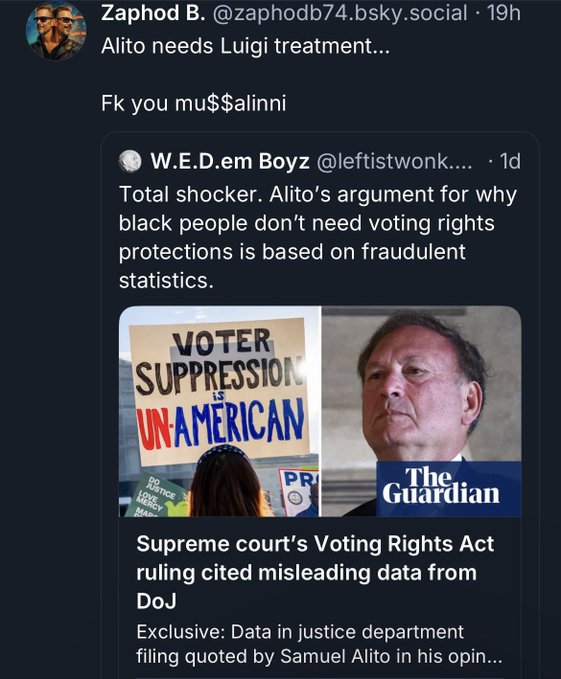This screenshot has width=561, height=679.
Task: Click the Zaphod B. display name
Action: pyautogui.click(x=153, y=13)
